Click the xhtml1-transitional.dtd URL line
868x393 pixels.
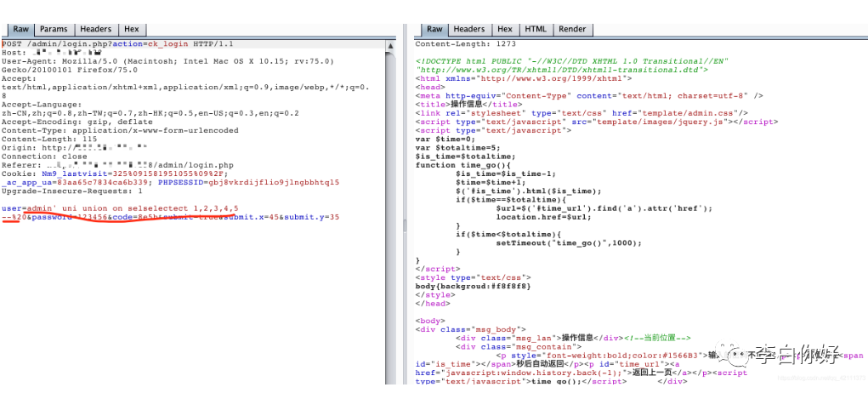(561, 70)
